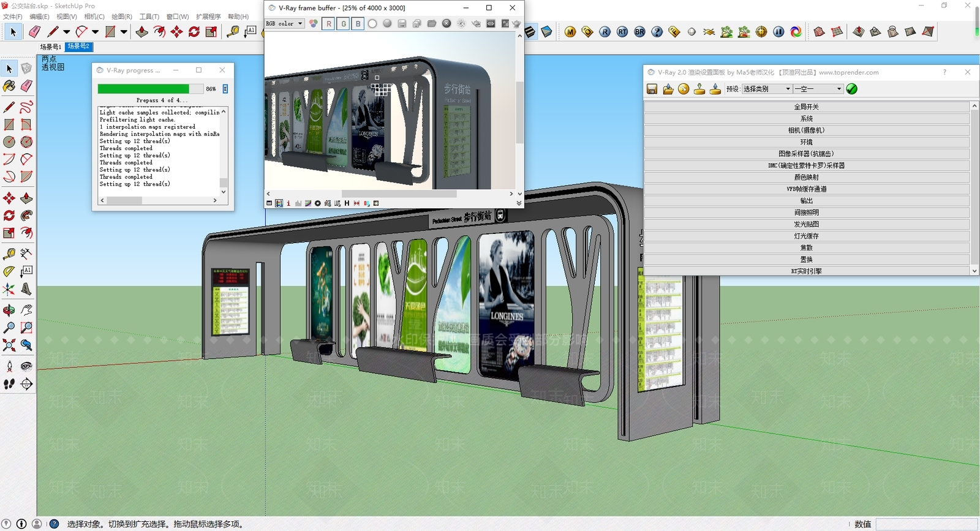Toggle blue channel in frame buffer
980x531 pixels.
[358, 23]
